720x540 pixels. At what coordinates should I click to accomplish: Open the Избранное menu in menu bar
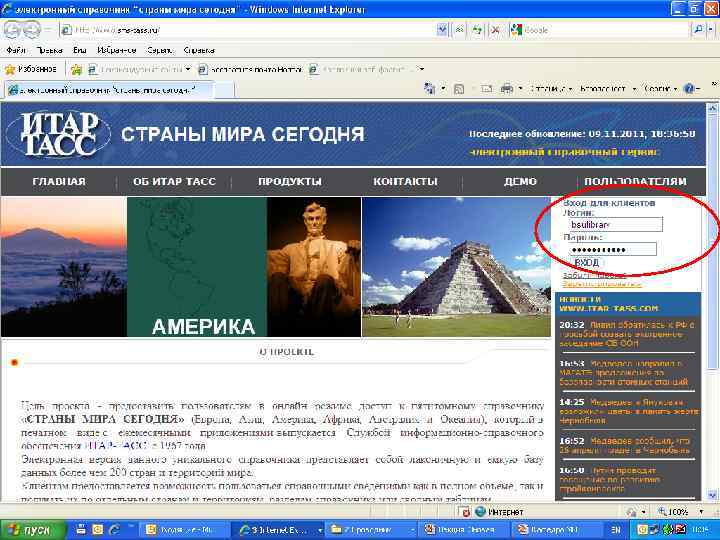pyautogui.click(x=117, y=50)
